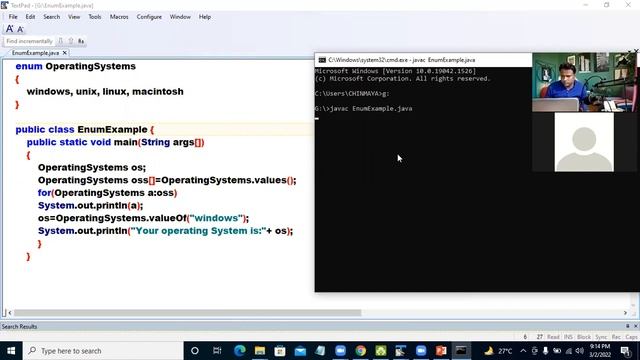640x360 pixels.
Task: Click 'macintosh' in the enum values line
Action: (158, 91)
